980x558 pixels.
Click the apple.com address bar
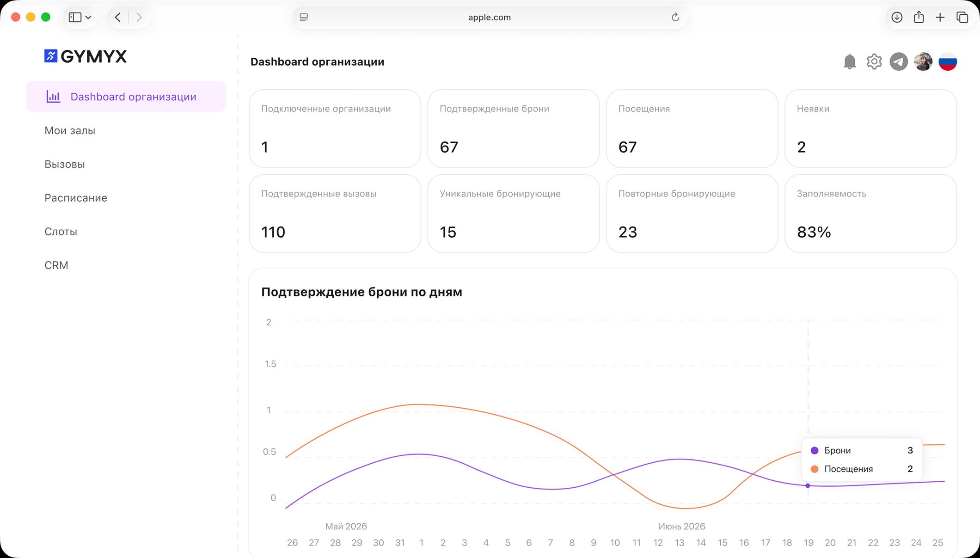click(x=490, y=17)
